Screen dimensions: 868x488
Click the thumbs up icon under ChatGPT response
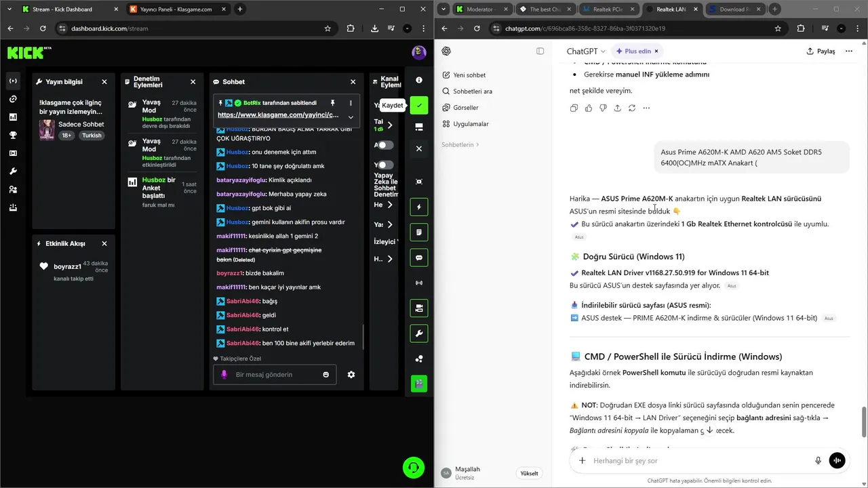pos(589,108)
